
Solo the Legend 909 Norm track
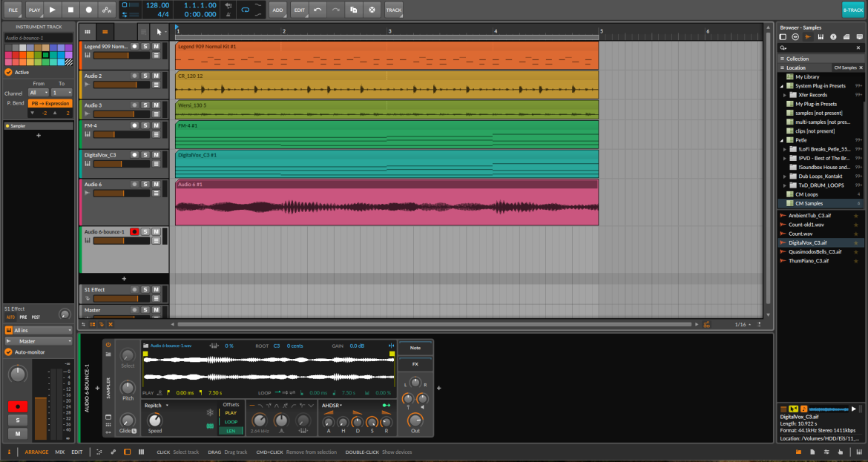[145, 47]
